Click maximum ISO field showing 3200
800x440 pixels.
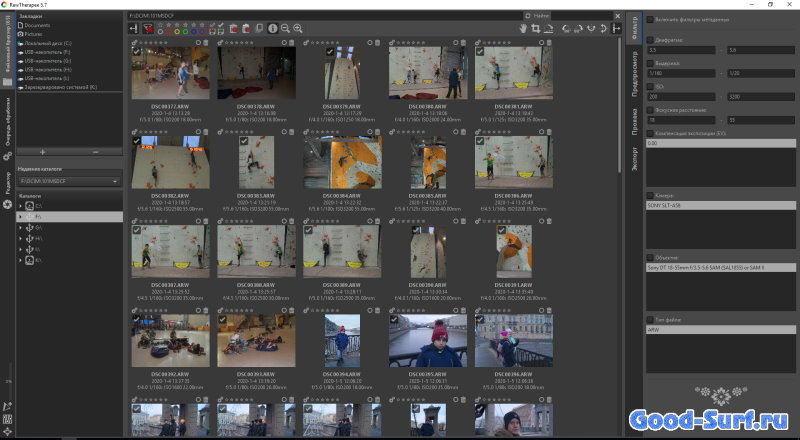pyautogui.click(x=761, y=96)
